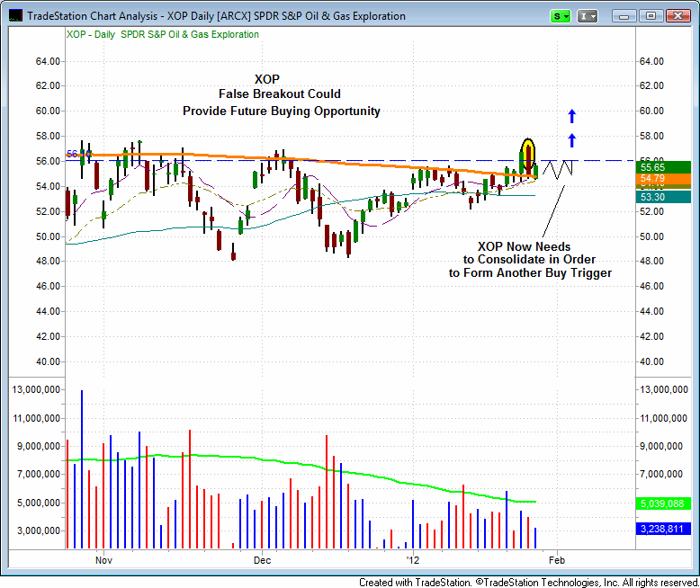Close the Chart Analysis window
Screen dimensions: 700x588
(678, 16)
